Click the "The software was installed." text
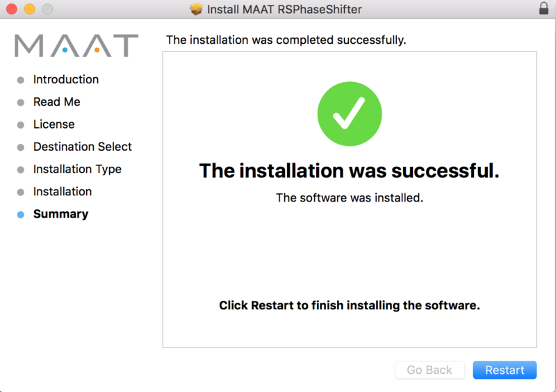Screen dimensions: 556x392 [x=349, y=197]
